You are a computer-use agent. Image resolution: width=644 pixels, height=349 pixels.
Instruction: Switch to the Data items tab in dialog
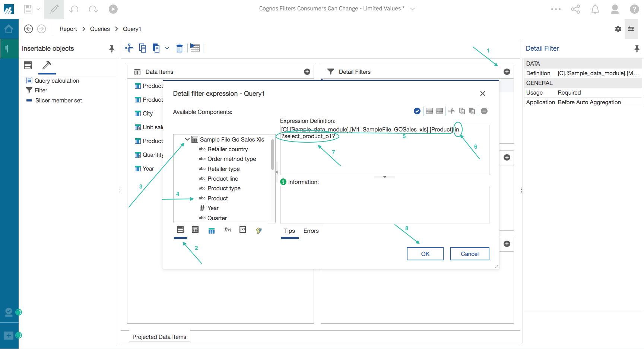212,231
